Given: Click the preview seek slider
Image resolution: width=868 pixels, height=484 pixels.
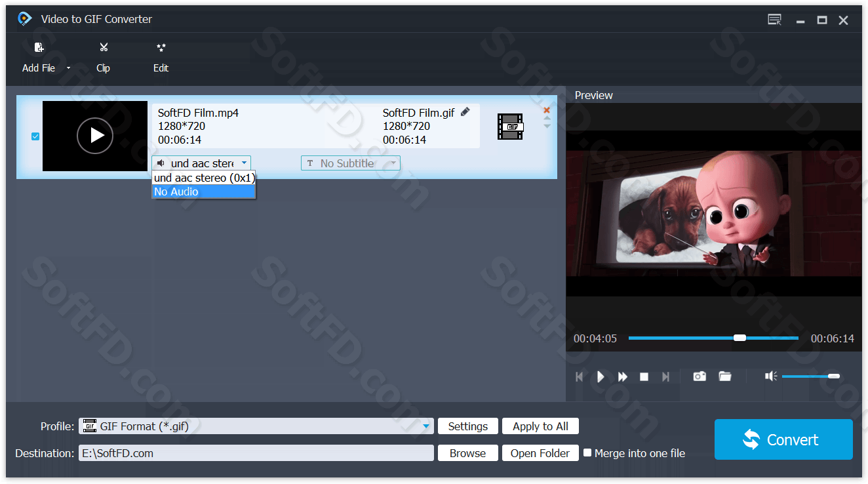Looking at the screenshot, I should [x=713, y=338].
